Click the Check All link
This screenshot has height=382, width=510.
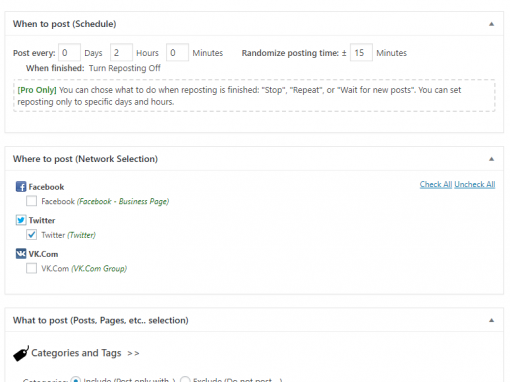436,184
